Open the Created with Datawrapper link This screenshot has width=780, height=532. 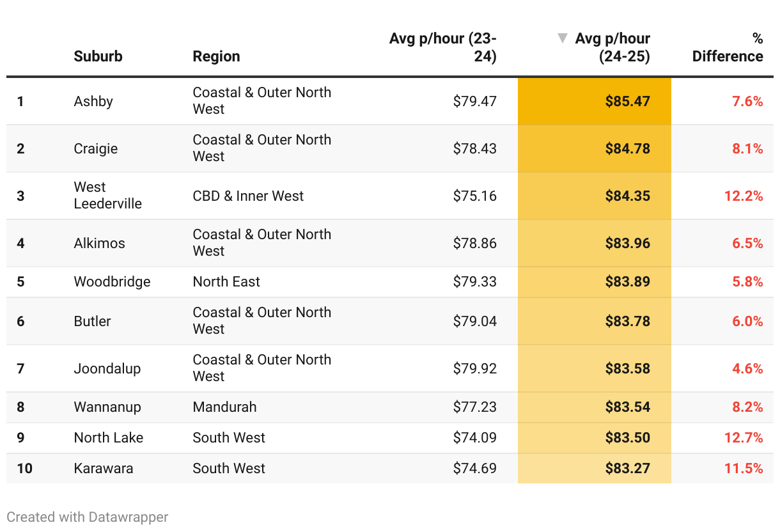88,517
